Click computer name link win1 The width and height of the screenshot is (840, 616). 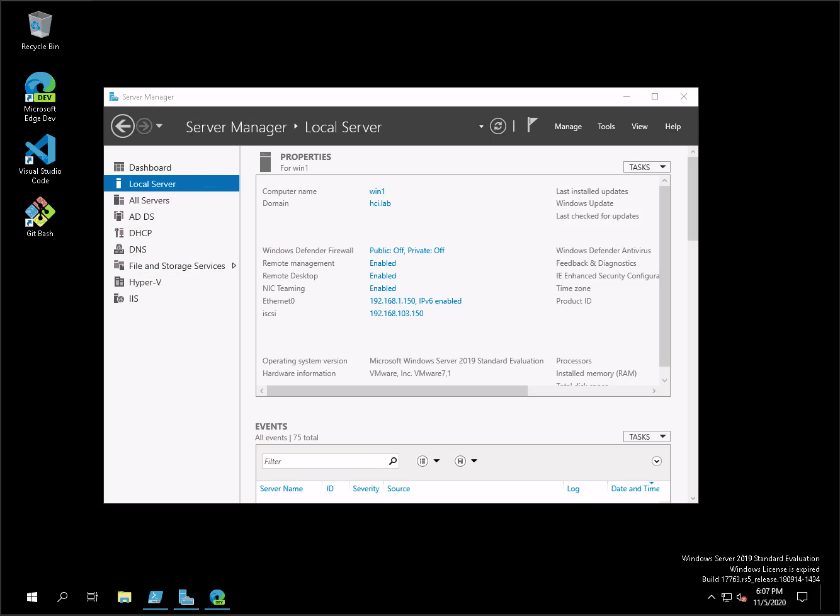point(377,191)
